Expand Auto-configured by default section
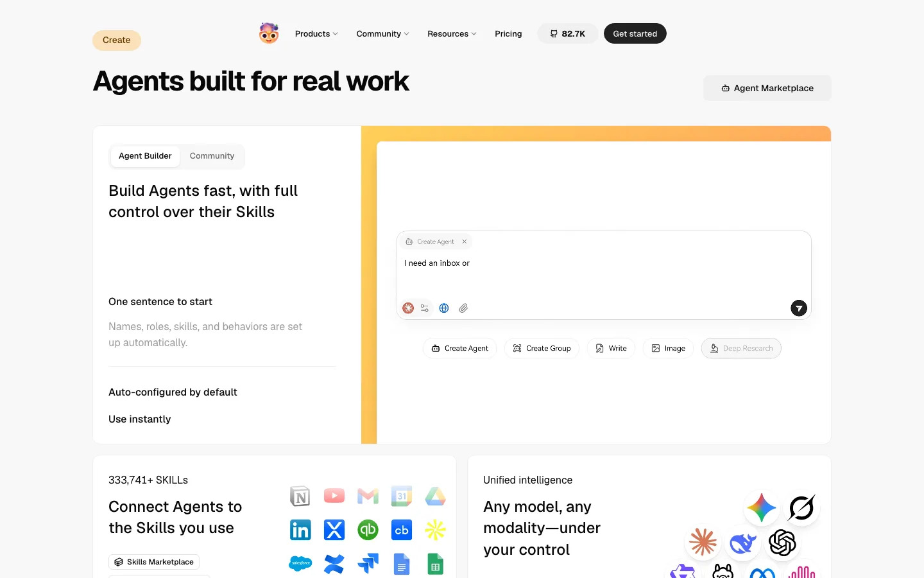This screenshot has height=578, width=924. (x=173, y=392)
